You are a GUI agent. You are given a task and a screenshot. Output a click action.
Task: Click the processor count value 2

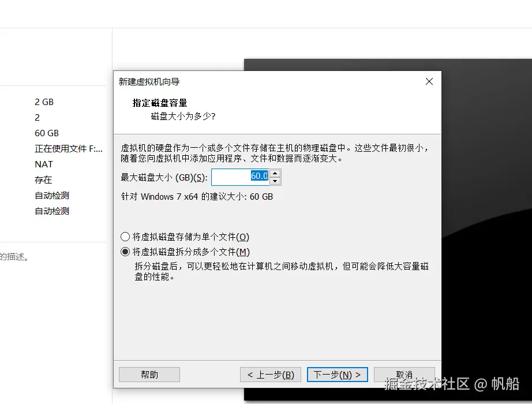pos(38,118)
